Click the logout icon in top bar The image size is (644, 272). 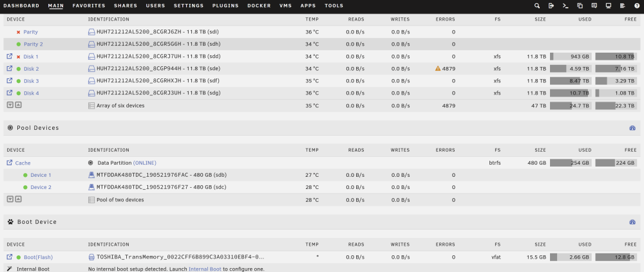[x=551, y=6]
